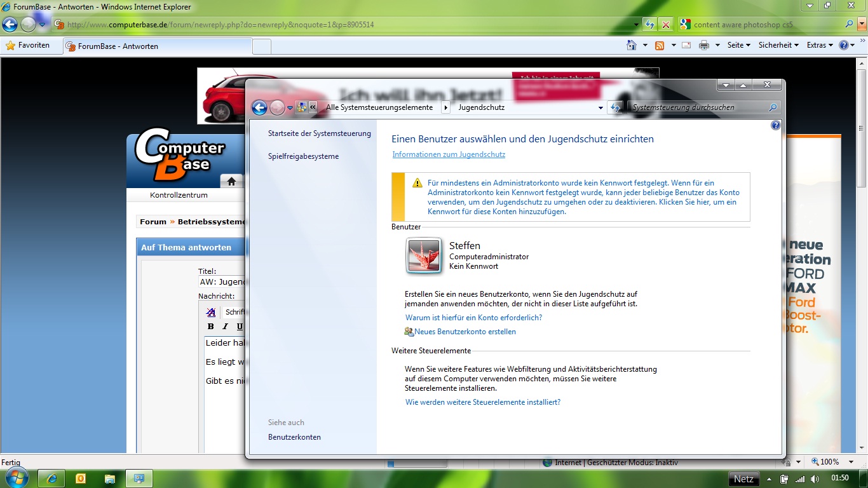Open the Jugendschutz address bar history dropdown
The width and height of the screenshot is (868, 488).
click(x=600, y=108)
